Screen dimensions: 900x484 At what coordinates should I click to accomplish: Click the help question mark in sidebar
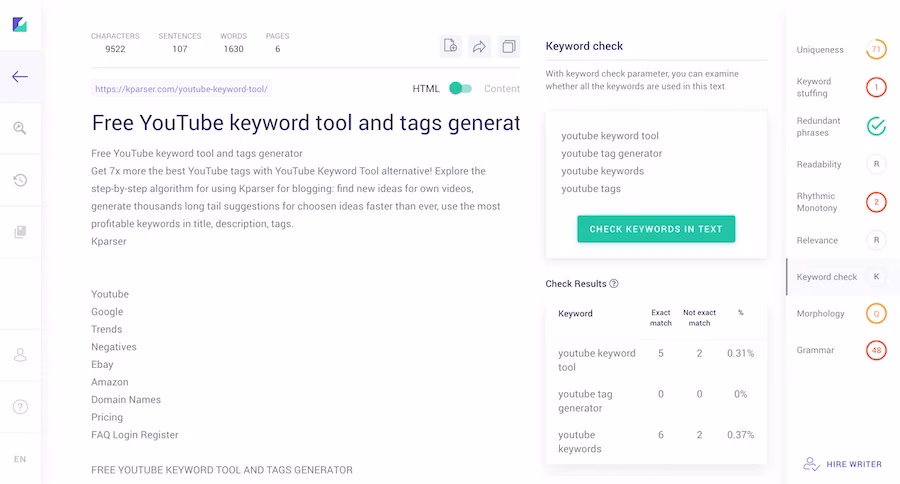click(20, 407)
